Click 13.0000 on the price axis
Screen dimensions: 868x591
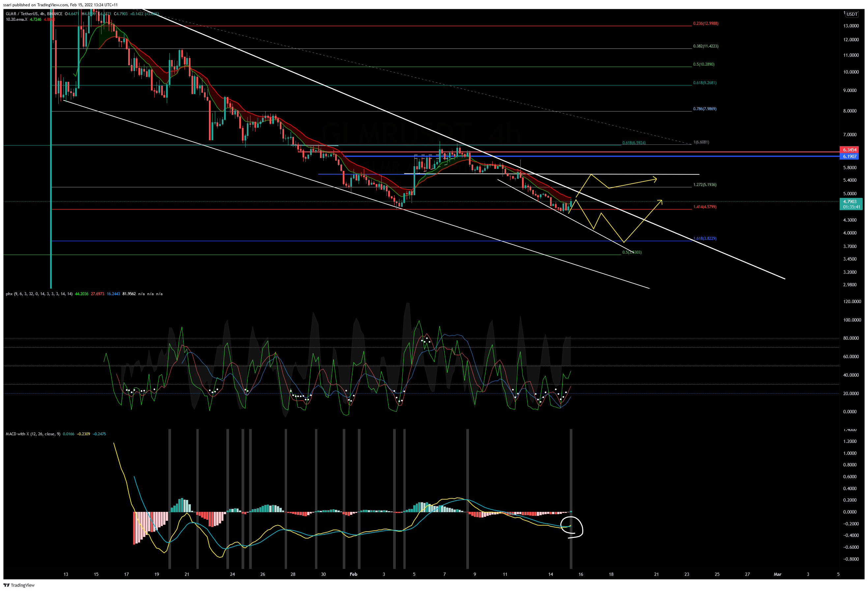tap(851, 26)
